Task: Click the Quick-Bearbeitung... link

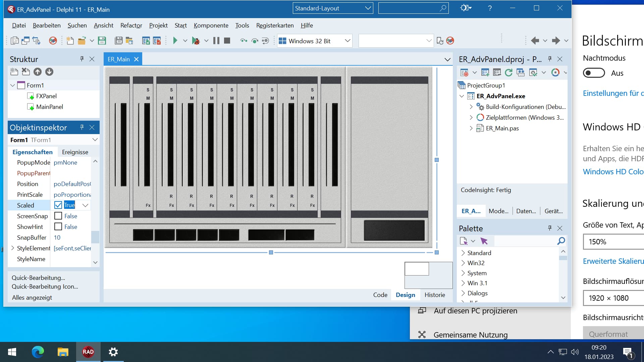Action: (38, 278)
